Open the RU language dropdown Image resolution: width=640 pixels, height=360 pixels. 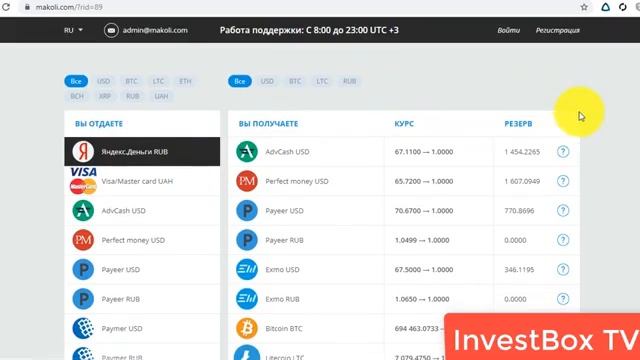(x=73, y=30)
